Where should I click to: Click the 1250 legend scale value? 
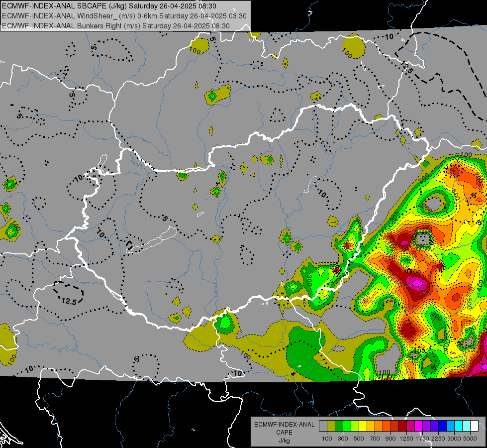(x=406, y=439)
